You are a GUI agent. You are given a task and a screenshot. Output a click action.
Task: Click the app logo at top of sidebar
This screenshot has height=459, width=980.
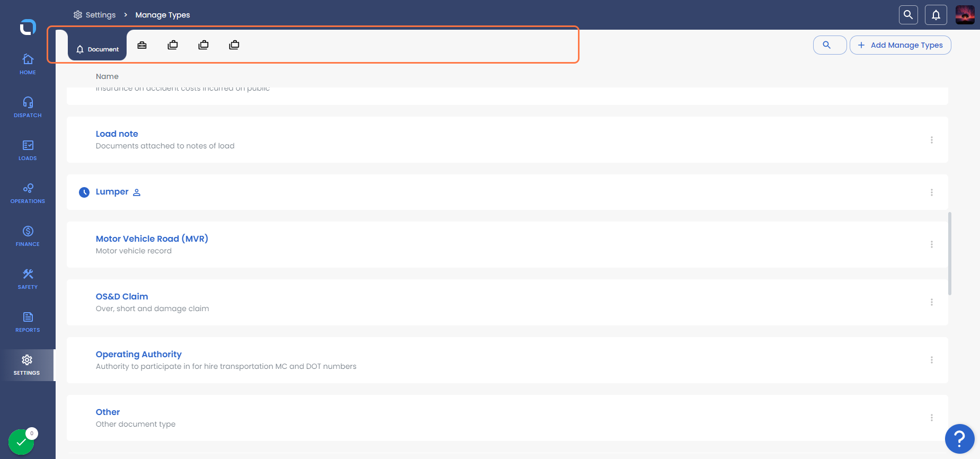click(x=28, y=27)
